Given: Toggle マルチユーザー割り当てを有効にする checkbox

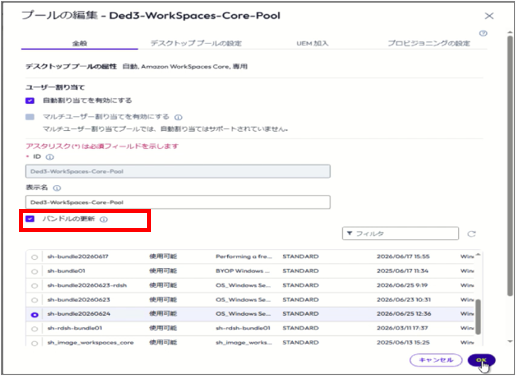Looking at the screenshot, I should tap(30, 117).
